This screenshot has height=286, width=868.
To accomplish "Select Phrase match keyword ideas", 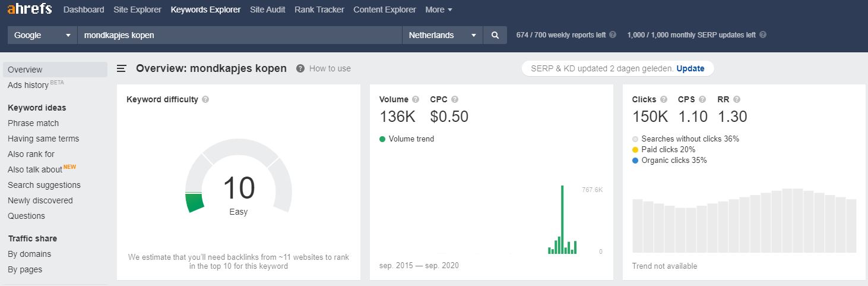I will (33, 123).
